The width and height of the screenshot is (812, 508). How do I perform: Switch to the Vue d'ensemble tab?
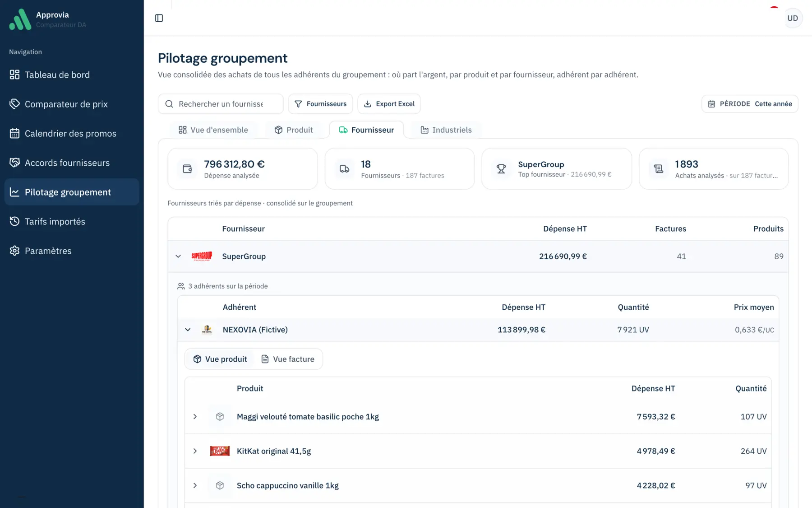213,130
